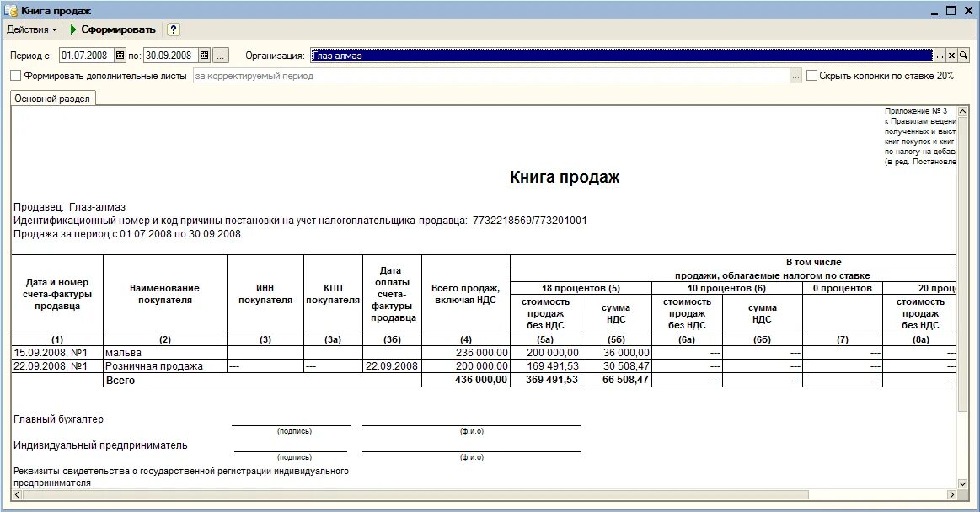Click the period selection ellipsis button
The image size is (980, 512).
(220, 56)
